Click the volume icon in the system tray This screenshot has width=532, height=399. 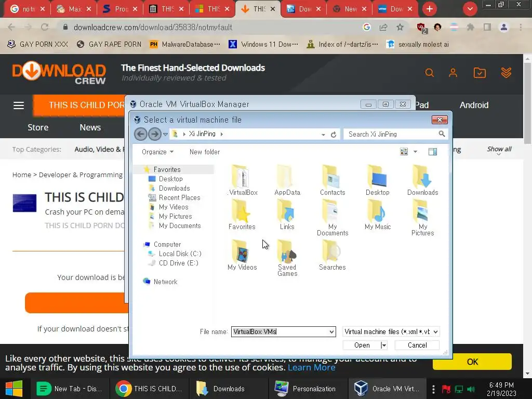[x=471, y=389]
